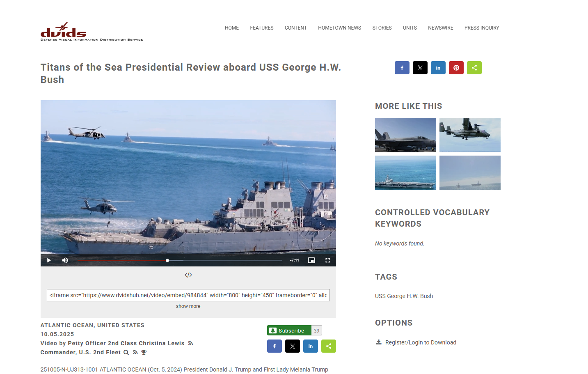Search Commander U.S. 2nd Fleet unit

[x=126, y=352]
